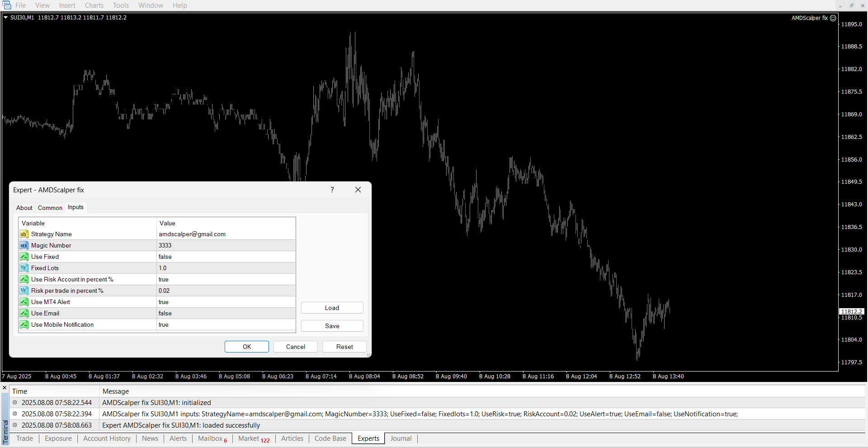Close the Terminal panel with its X icon
The image size is (868, 448).
point(5,388)
